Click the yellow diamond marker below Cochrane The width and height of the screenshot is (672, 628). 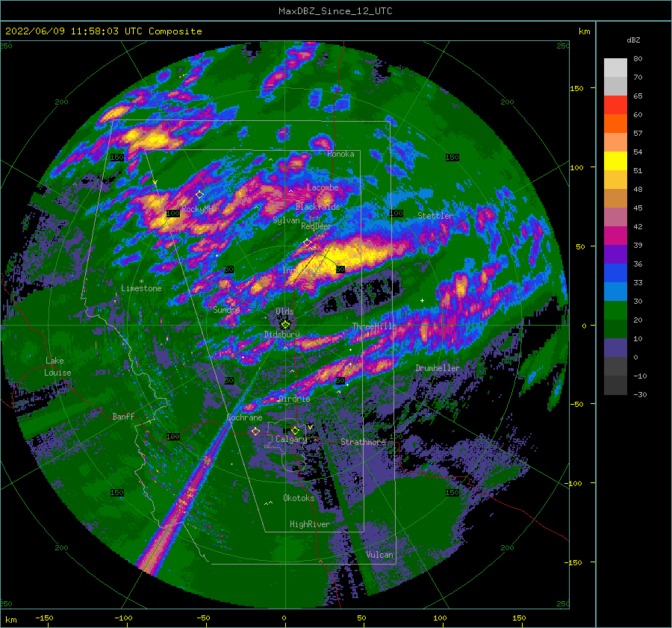(x=255, y=431)
